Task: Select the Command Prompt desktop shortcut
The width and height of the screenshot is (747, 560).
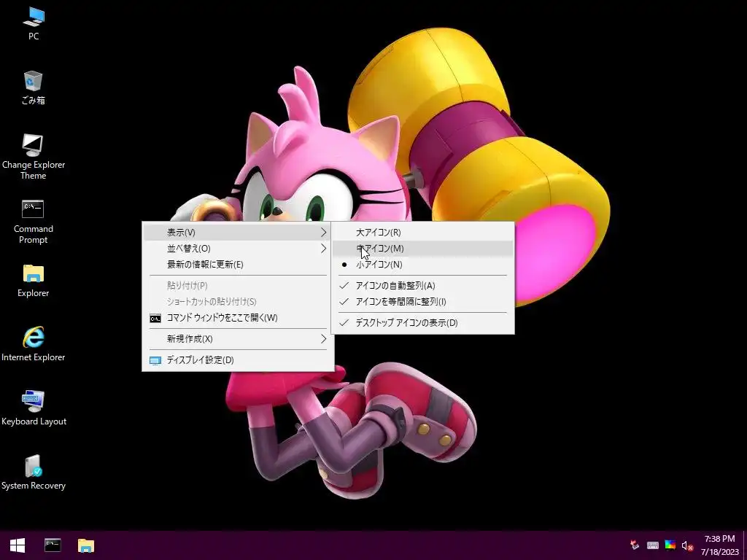Action: click(x=34, y=222)
